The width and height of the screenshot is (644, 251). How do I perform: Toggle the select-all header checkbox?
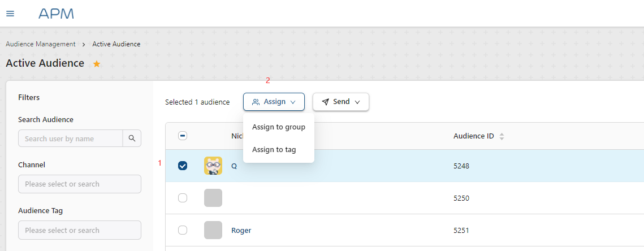pyautogui.click(x=183, y=136)
